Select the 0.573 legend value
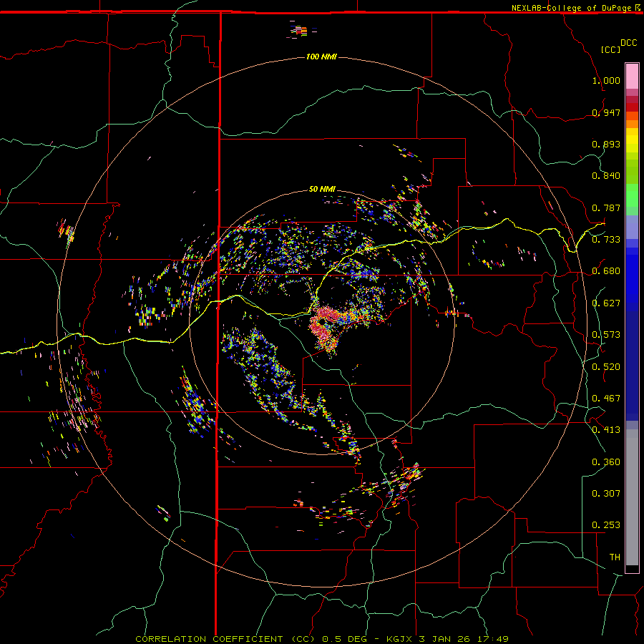This screenshot has height=644, width=644. tap(606, 335)
